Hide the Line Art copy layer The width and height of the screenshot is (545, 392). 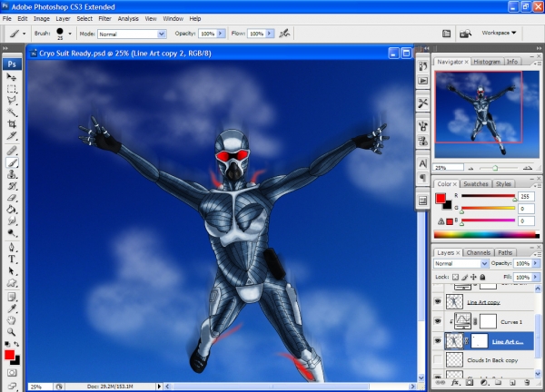[438, 301]
